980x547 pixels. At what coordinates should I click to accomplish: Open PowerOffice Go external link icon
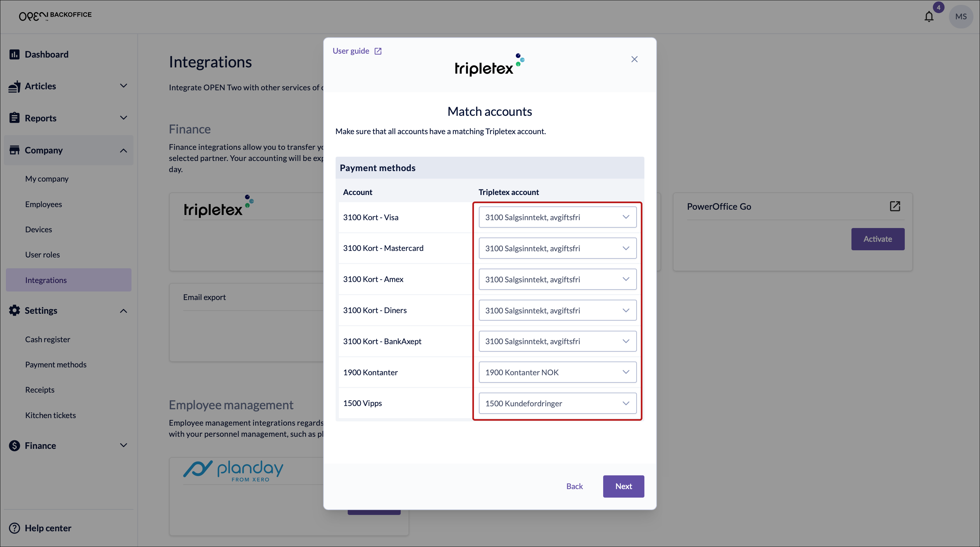pyautogui.click(x=895, y=206)
